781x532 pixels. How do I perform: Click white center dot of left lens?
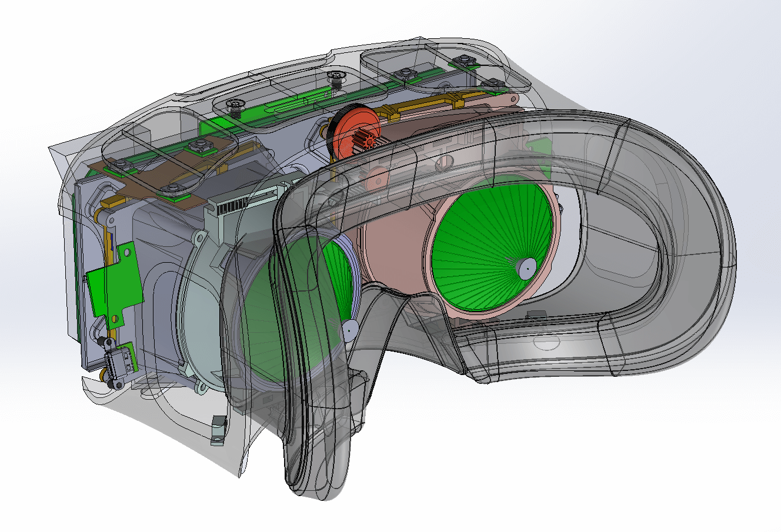[x=349, y=331]
